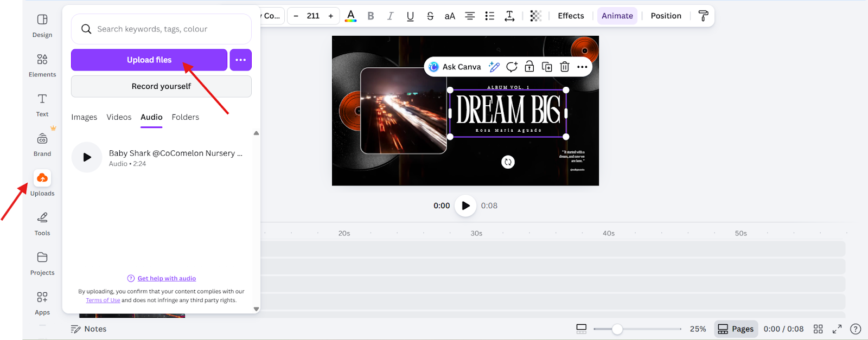Increase font size with plus button

(x=331, y=16)
